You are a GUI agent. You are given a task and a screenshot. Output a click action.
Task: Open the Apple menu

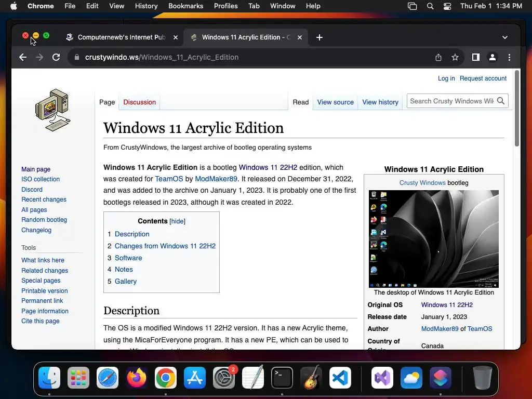14,6
